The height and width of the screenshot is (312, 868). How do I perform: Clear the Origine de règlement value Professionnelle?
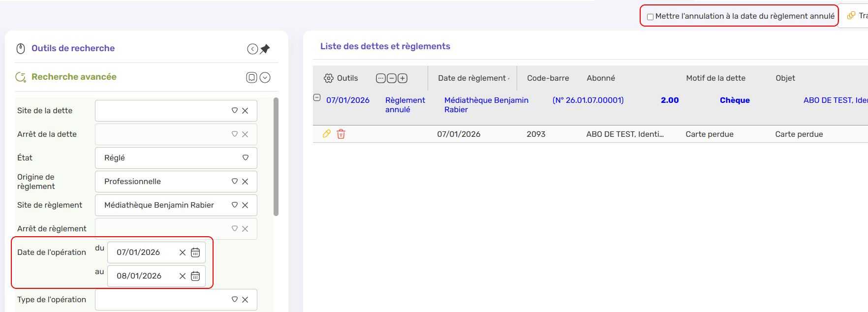(245, 182)
